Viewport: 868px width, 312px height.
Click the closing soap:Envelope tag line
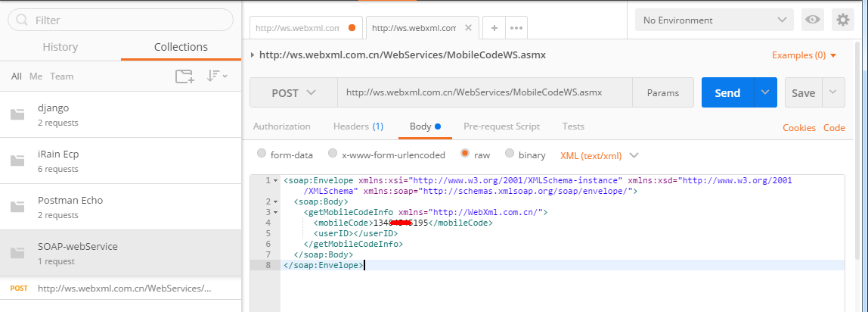324,266
